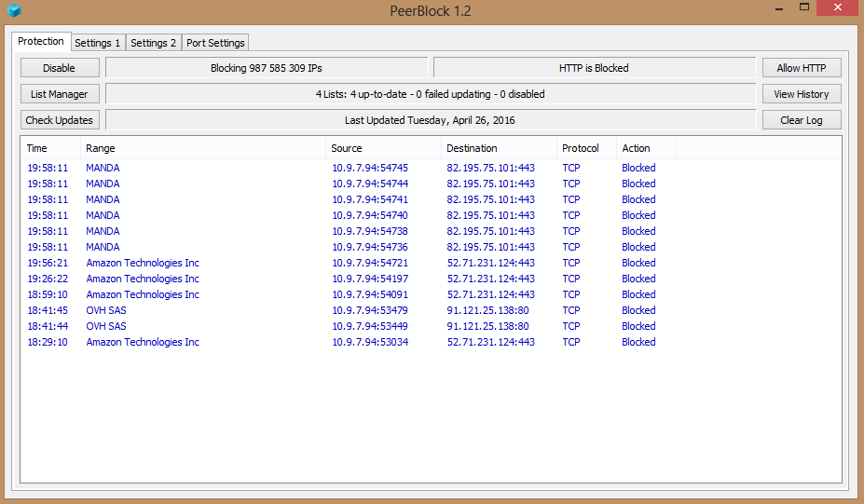The height and width of the screenshot is (504, 864).
Task: Open the List Manager
Action: (60, 94)
